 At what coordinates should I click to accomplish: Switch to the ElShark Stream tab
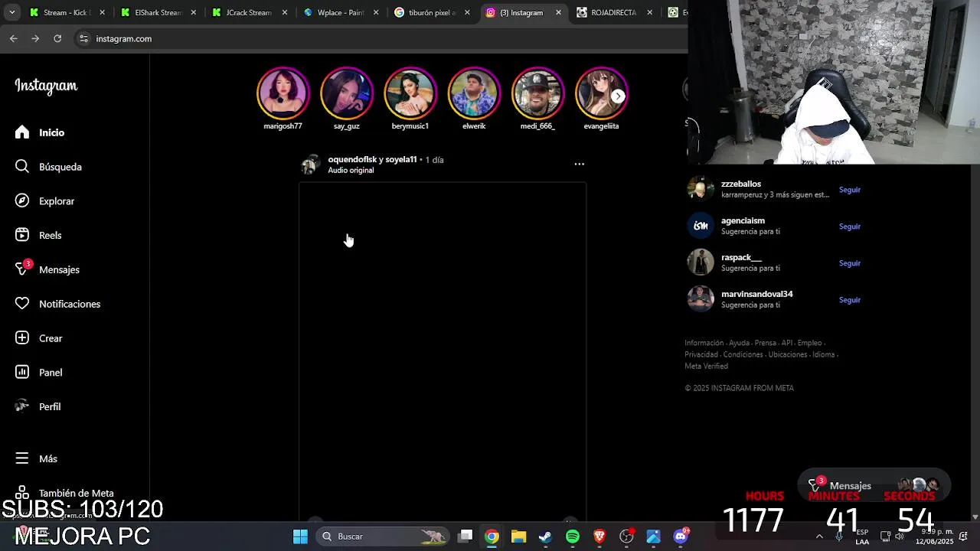157,12
